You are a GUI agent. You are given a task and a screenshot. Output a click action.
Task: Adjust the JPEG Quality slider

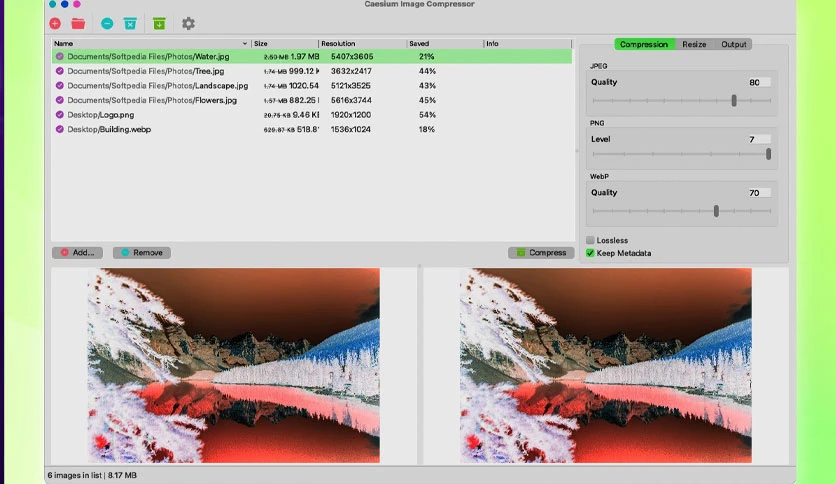click(x=734, y=100)
